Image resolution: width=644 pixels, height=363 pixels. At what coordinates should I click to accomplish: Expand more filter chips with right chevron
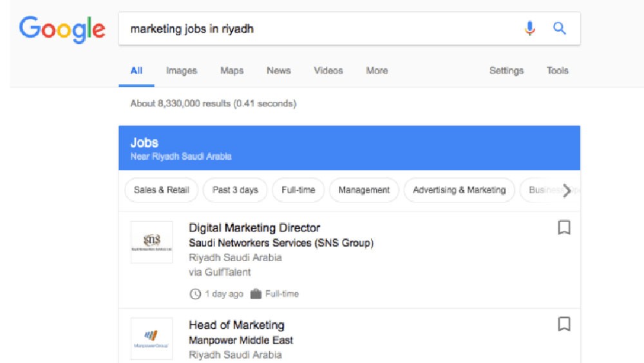click(x=567, y=190)
